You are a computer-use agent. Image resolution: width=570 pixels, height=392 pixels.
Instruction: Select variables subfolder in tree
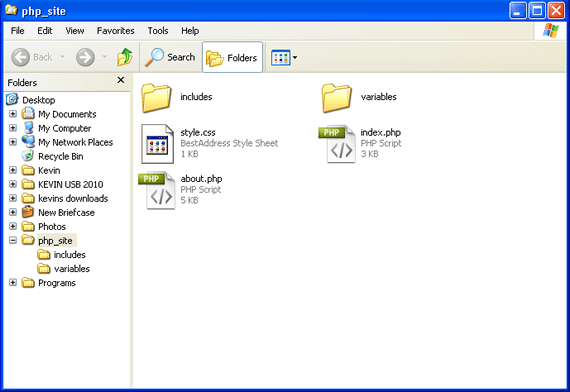click(72, 269)
